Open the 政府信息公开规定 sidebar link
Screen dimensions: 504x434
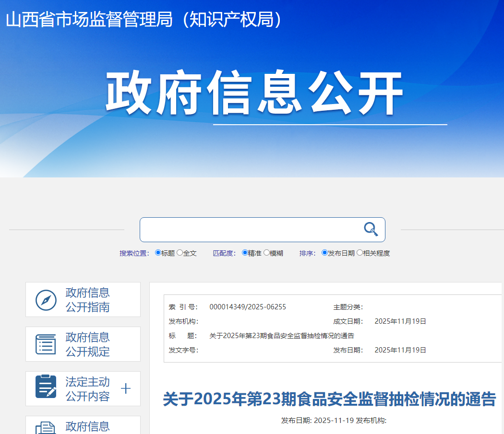click(87, 344)
